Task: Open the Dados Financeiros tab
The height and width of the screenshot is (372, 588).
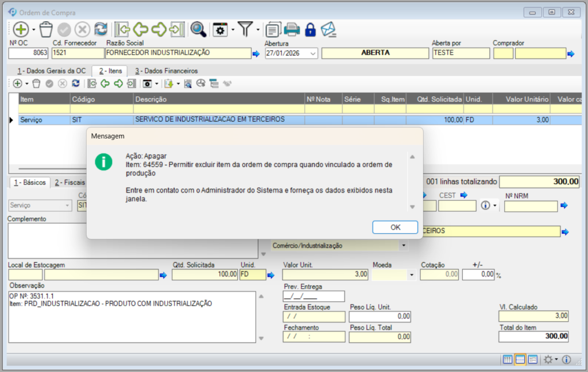Action: tap(167, 71)
